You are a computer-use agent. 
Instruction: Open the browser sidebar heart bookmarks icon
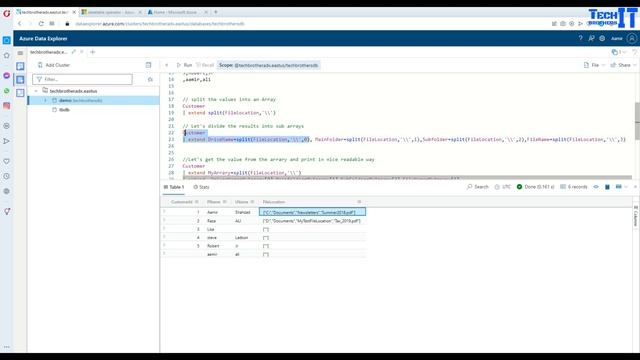click(x=7, y=161)
